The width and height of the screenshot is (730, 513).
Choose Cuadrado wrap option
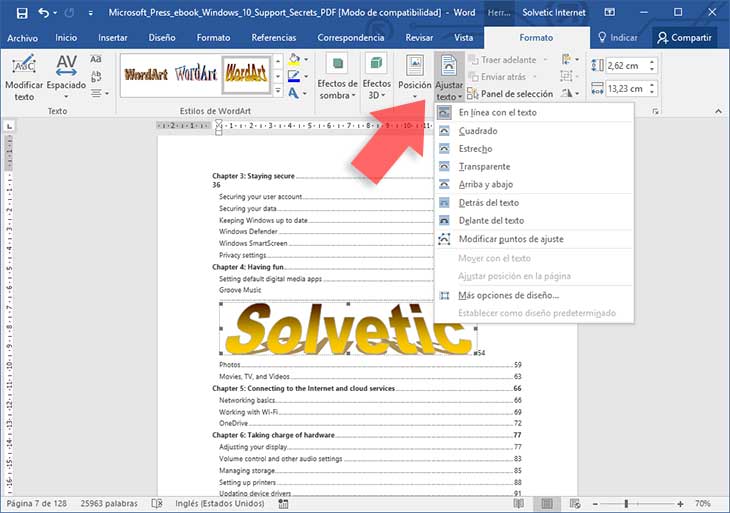[534, 131]
